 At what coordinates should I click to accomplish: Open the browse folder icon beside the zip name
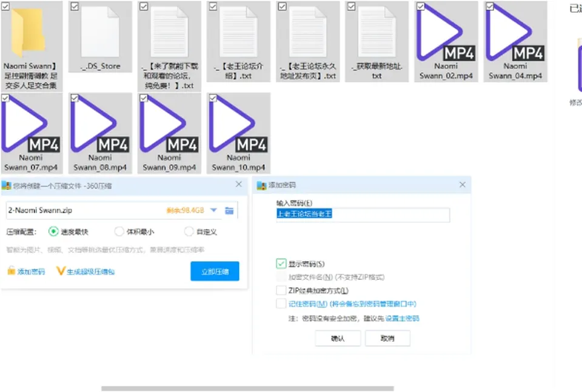point(229,211)
